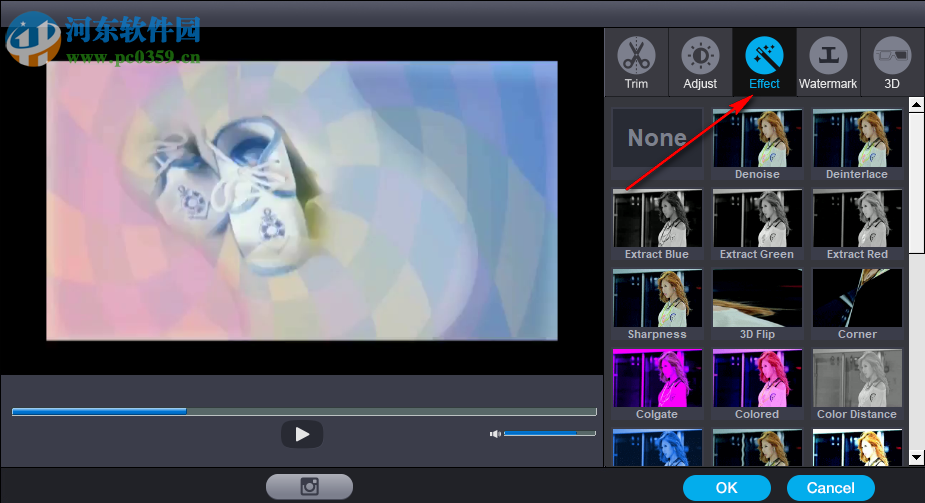
Task: Apply the Extract Red effect
Action: (857, 224)
